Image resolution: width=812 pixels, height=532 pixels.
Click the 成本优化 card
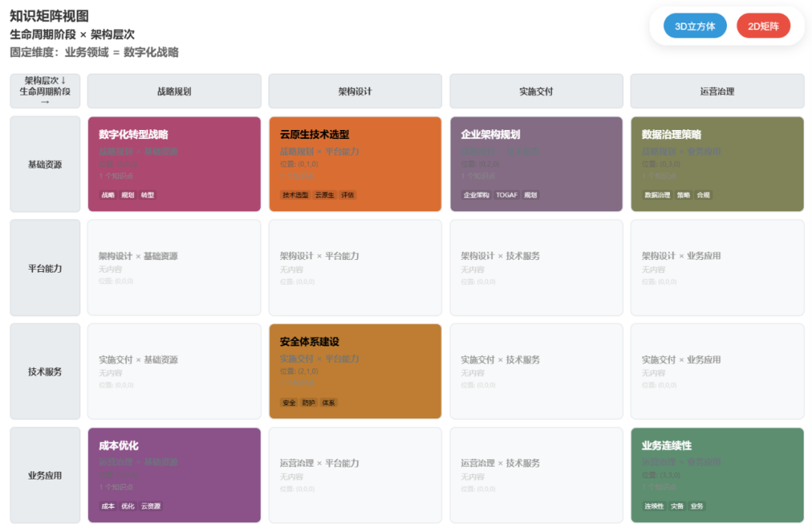click(x=174, y=475)
